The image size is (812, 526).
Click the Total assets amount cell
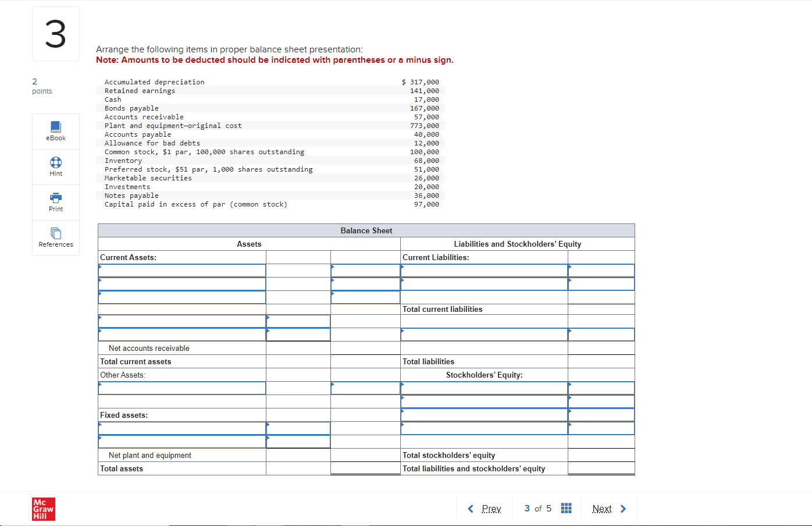pyautogui.click(x=365, y=468)
